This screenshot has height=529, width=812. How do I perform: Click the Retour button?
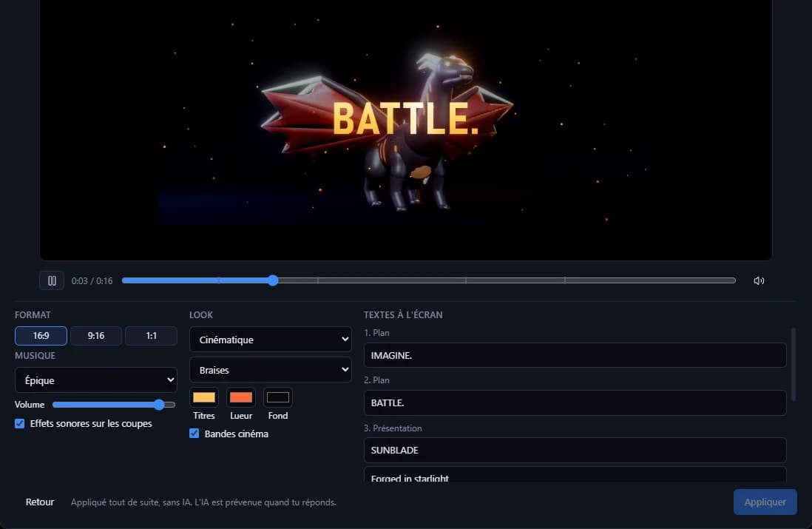coord(40,502)
